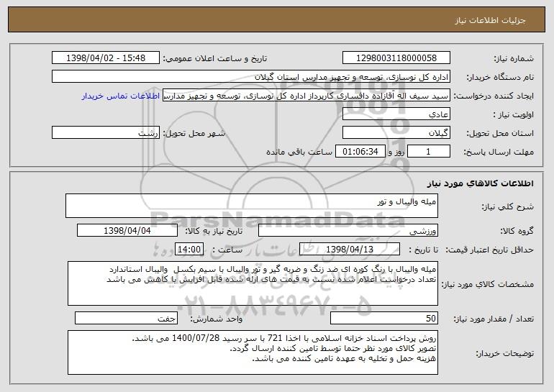Viewport: 554px width, 392px height.
Task: Click the label شماره نیاز
Action: [x=514, y=59]
